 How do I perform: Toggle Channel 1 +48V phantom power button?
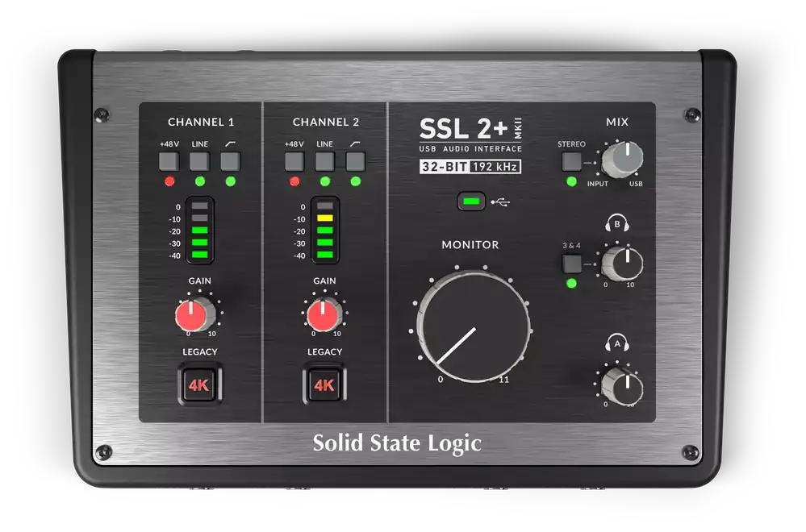click(x=169, y=161)
